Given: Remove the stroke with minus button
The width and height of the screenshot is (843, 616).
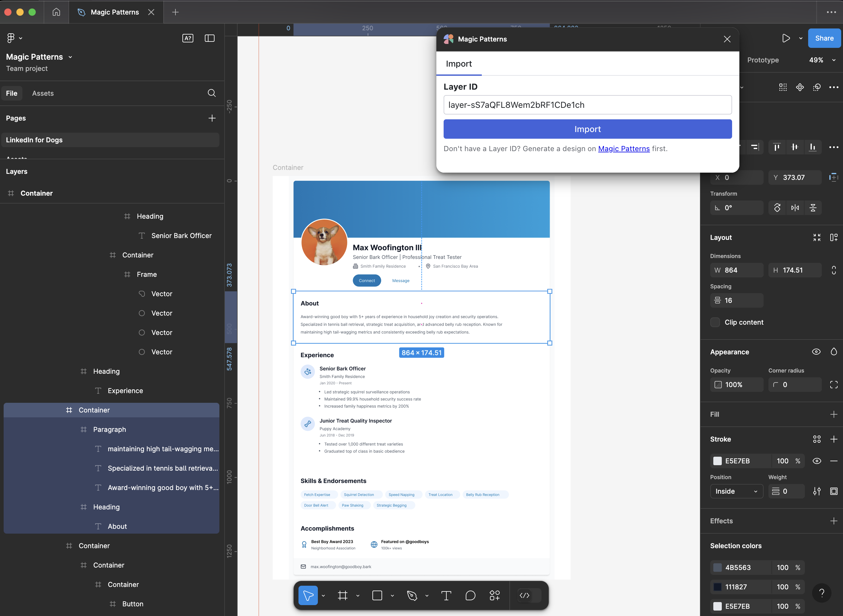Looking at the screenshot, I should (834, 461).
